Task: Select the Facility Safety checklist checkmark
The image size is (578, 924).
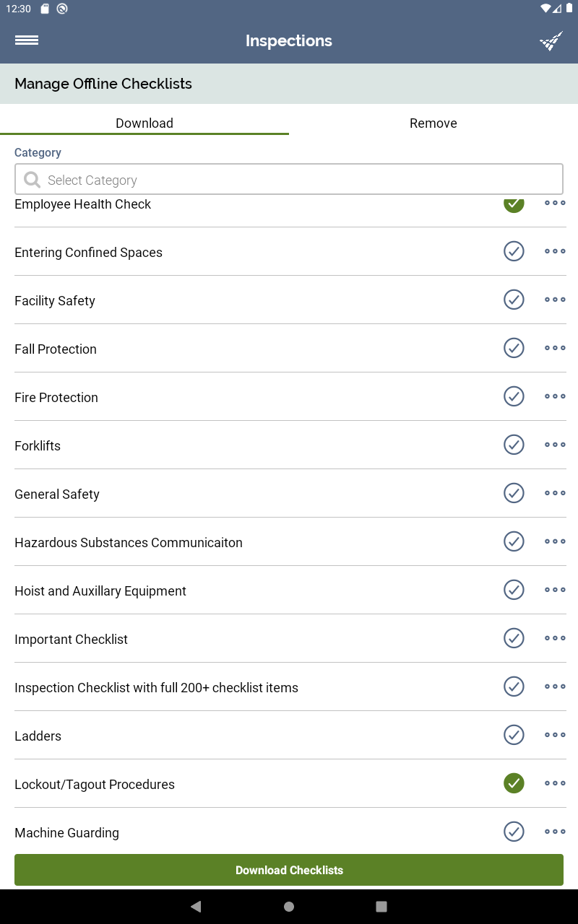Action: [x=514, y=300]
